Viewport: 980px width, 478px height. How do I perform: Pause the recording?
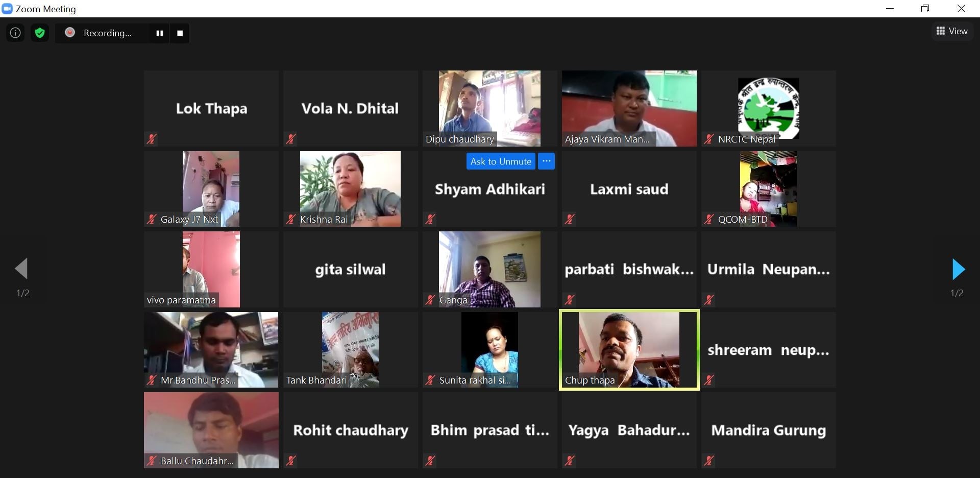click(160, 33)
